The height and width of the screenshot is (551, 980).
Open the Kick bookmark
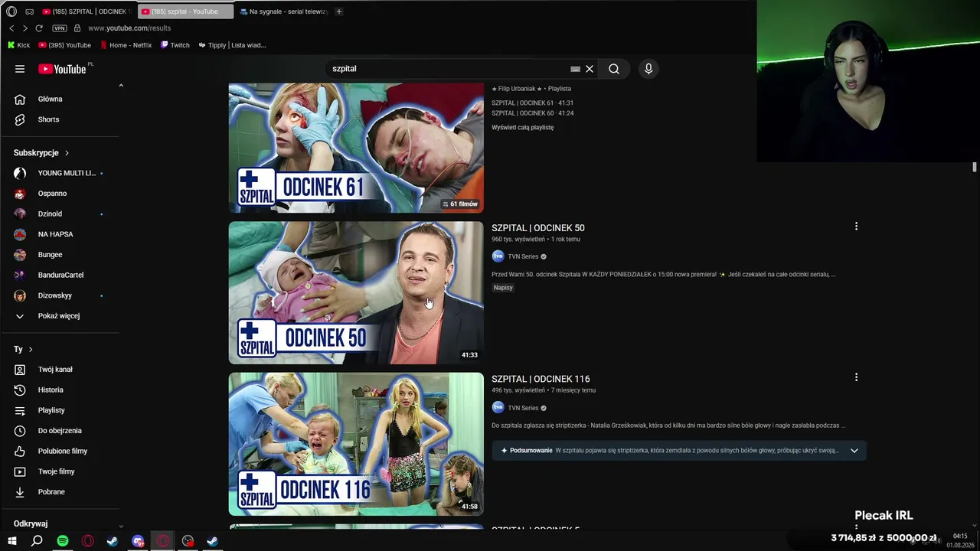[18, 45]
